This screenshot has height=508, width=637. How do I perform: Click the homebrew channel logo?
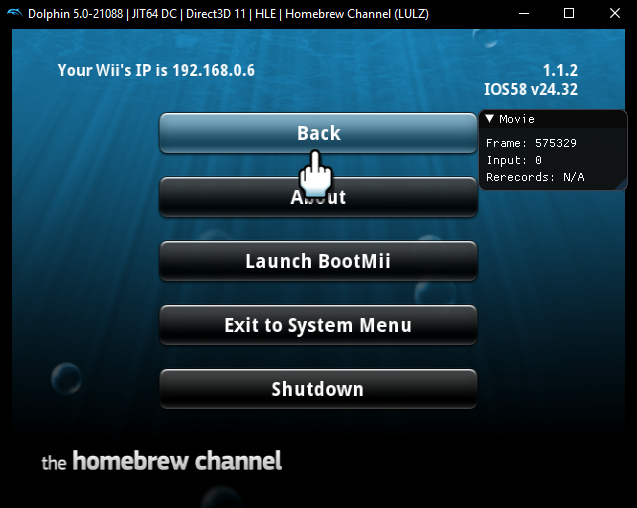[x=162, y=461]
